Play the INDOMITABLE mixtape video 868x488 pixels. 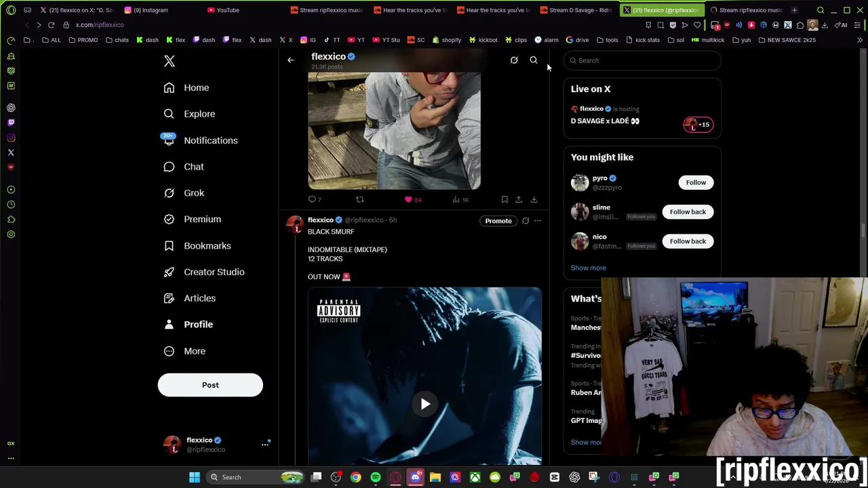(x=425, y=404)
